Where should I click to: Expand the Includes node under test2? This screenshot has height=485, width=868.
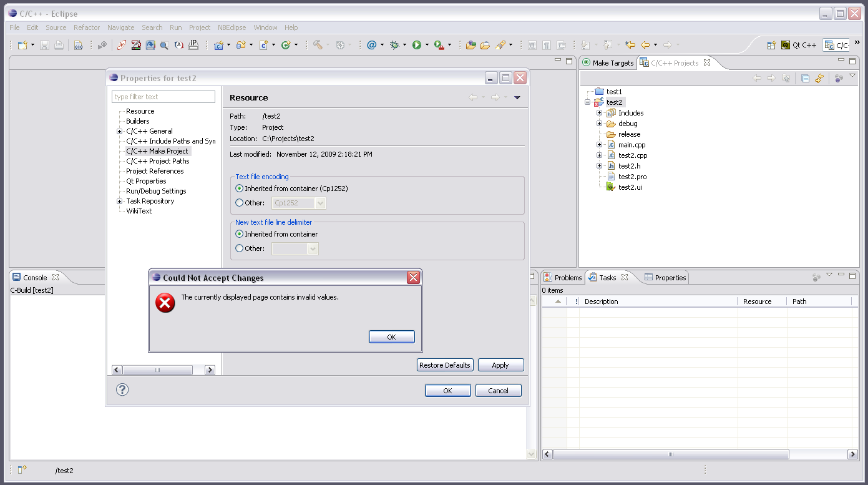[599, 113]
